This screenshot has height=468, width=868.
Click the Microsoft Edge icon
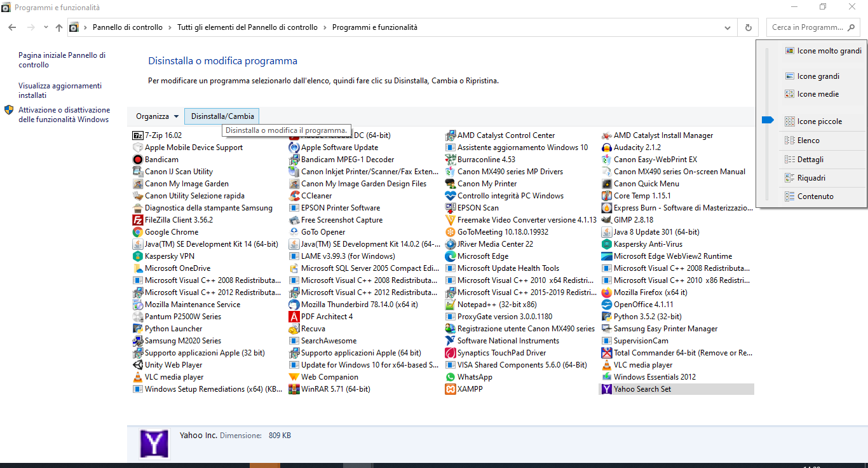tap(451, 256)
